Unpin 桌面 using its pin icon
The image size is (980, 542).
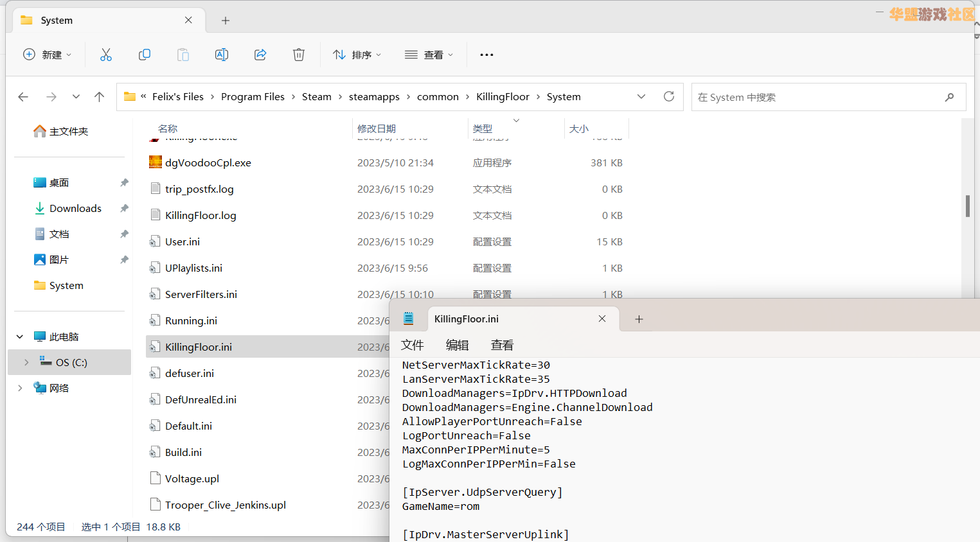point(124,182)
